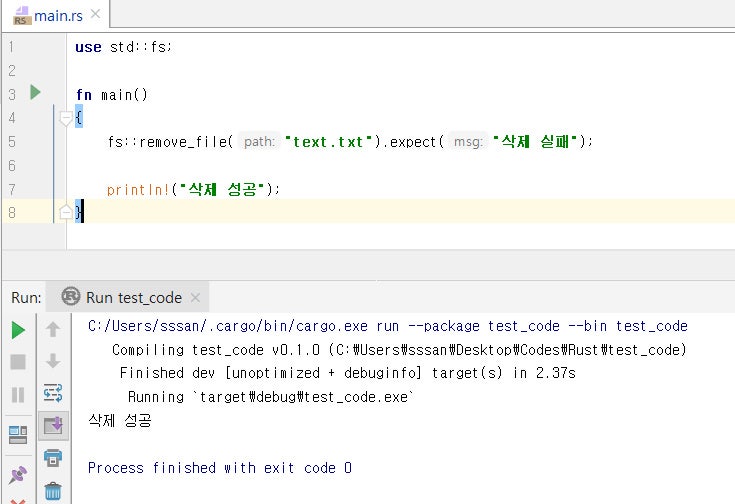
Task: Click the Pause output icon
Action: point(18,395)
